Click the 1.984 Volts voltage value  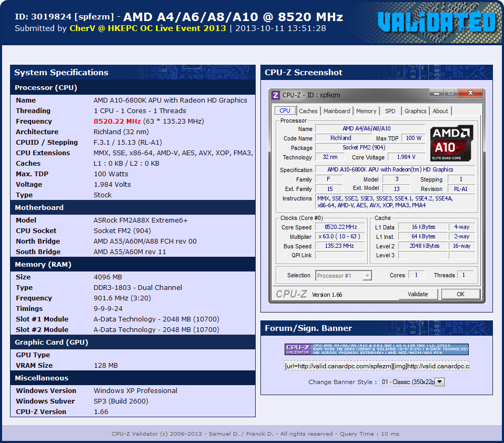(112, 185)
